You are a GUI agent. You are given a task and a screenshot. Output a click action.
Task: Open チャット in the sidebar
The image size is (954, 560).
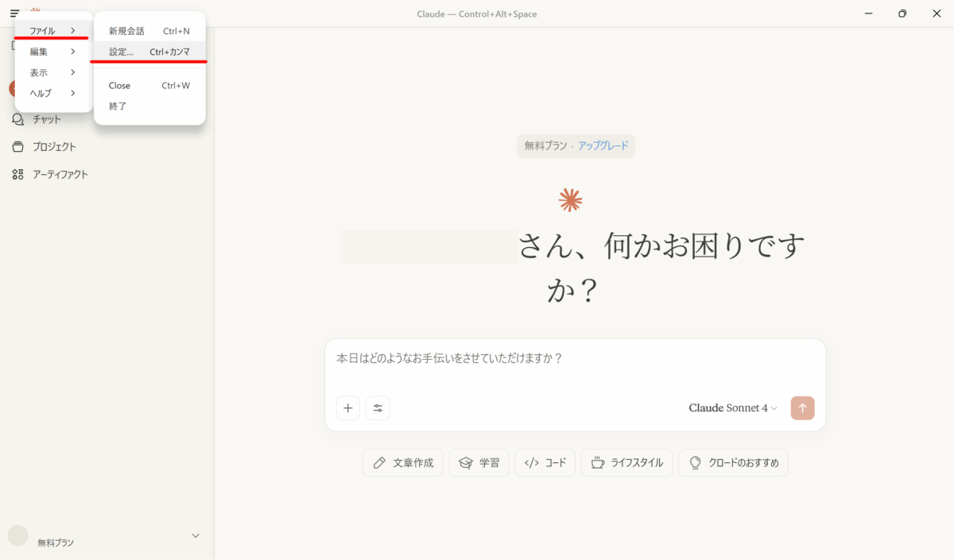coord(47,119)
